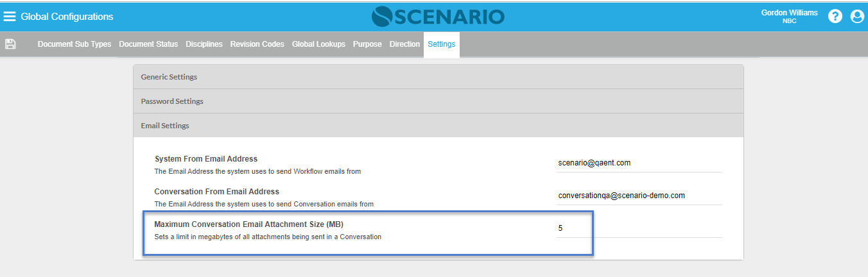Image resolution: width=868 pixels, height=277 pixels.
Task: Click the save disk icon
Action: [x=10, y=44]
